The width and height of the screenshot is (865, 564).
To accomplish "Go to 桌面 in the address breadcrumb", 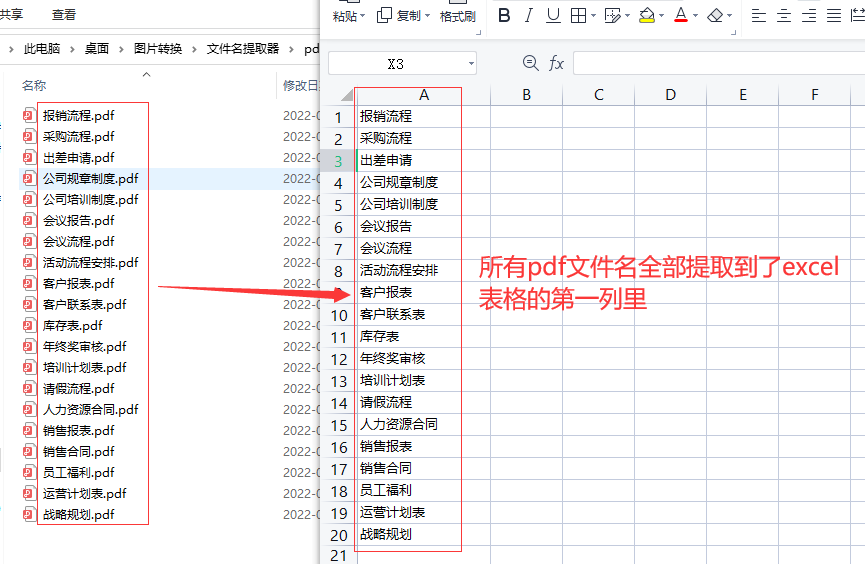I will (97, 49).
